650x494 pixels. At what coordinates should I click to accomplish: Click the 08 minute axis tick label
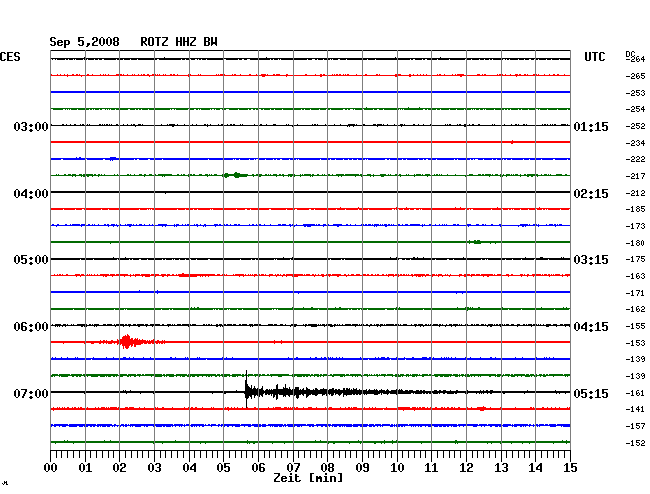point(327,468)
